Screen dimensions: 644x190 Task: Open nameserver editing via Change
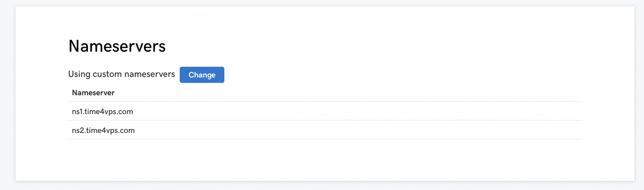[x=202, y=75]
